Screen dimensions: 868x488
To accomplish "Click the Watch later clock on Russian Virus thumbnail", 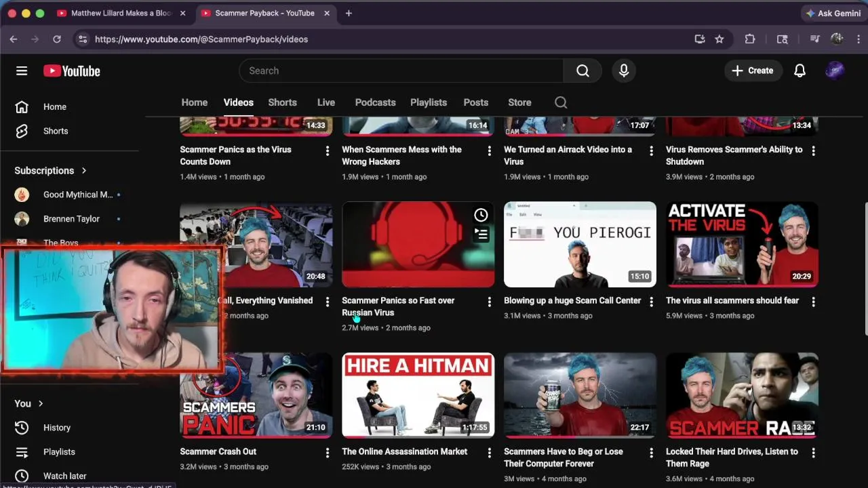I will coord(481,216).
